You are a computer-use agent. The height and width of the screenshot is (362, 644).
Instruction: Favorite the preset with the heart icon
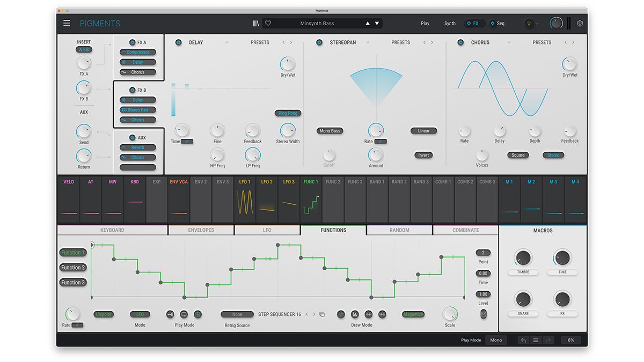[268, 23]
